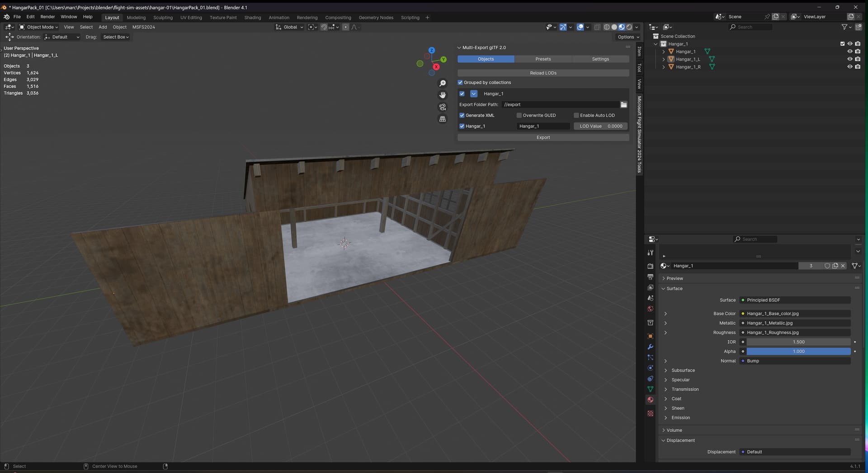This screenshot has height=473, width=868.
Task: Uncheck the Hangar_1 object row checkbox
Action: [x=462, y=126]
